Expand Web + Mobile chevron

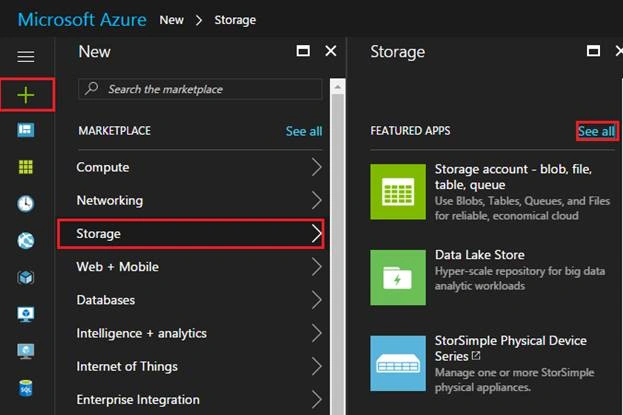pos(317,267)
